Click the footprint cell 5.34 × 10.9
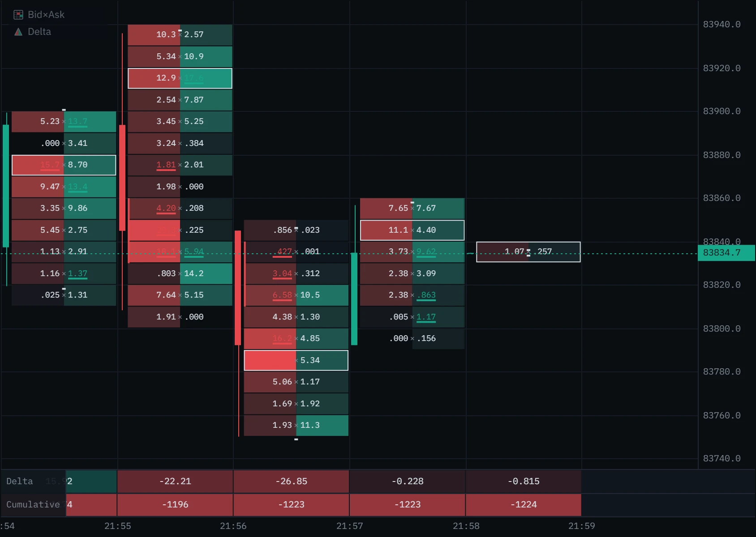The height and width of the screenshot is (537, 756). (180, 56)
